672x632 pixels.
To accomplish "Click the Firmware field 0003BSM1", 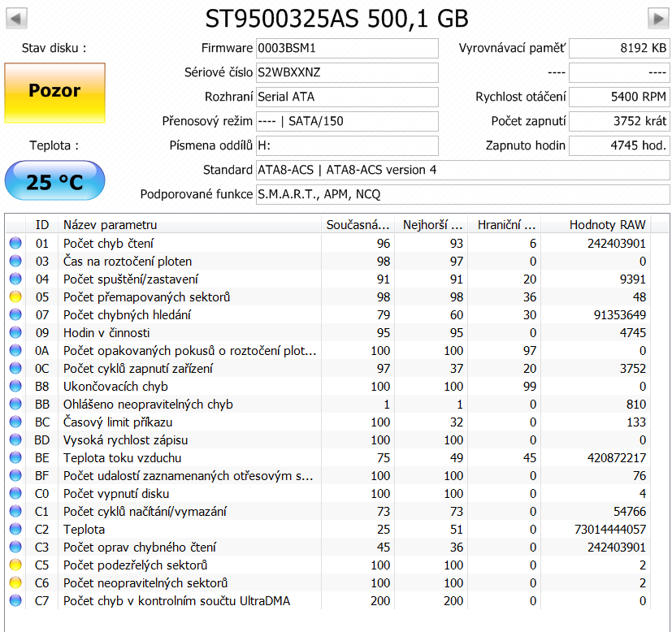I will point(347,48).
